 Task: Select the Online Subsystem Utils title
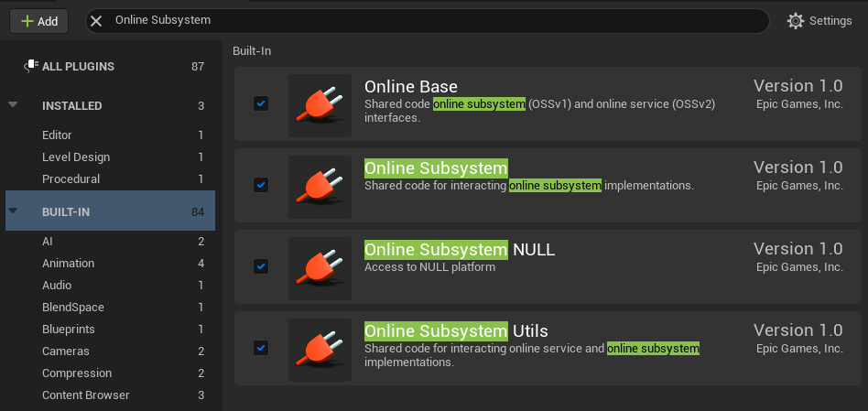[x=456, y=330]
